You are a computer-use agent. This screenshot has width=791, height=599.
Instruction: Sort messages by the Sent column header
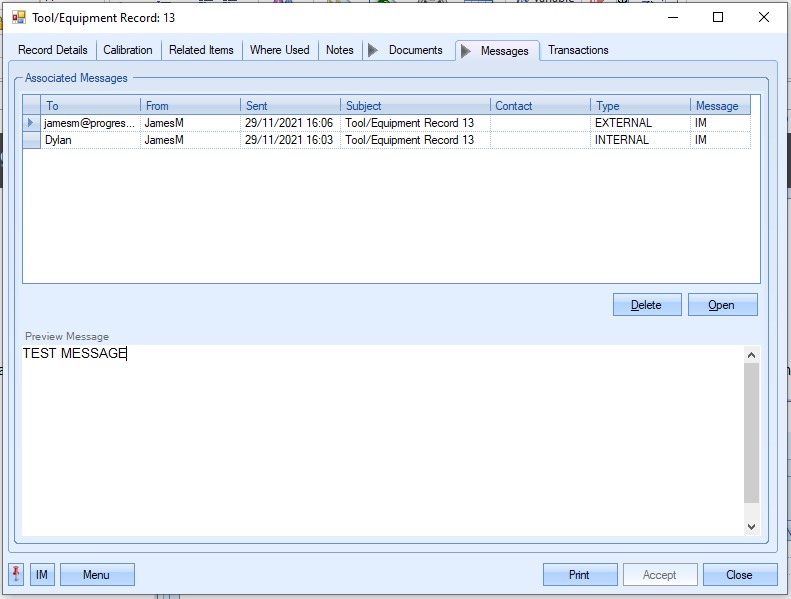[x=290, y=106]
